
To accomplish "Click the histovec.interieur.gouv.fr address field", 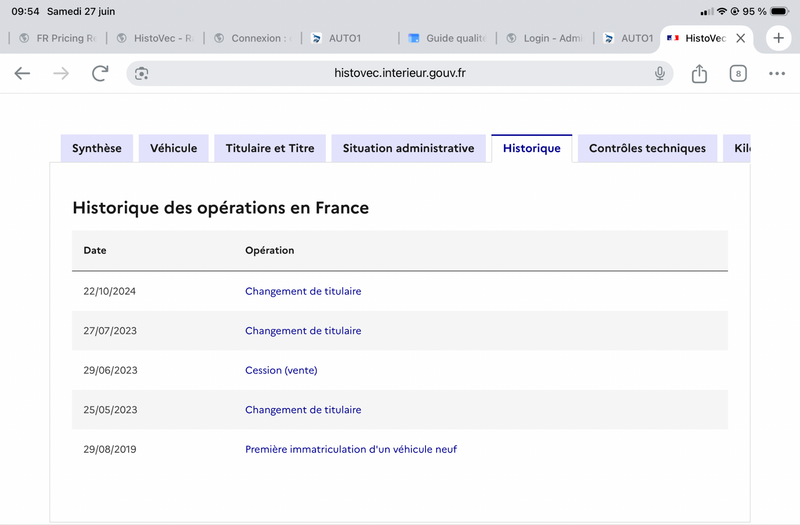I will (399, 73).
